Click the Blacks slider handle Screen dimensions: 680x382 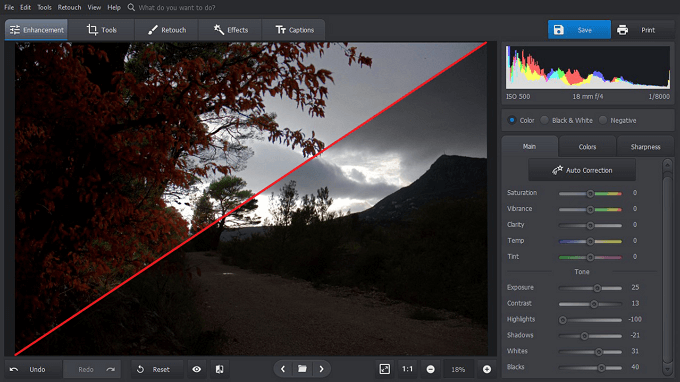(x=602, y=368)
